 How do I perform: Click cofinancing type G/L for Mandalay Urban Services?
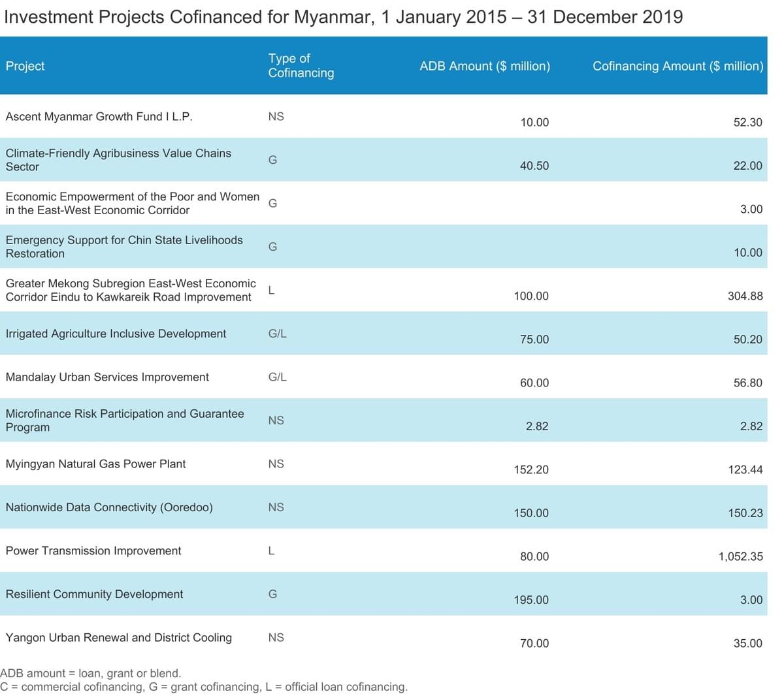(x=277, y=377)
